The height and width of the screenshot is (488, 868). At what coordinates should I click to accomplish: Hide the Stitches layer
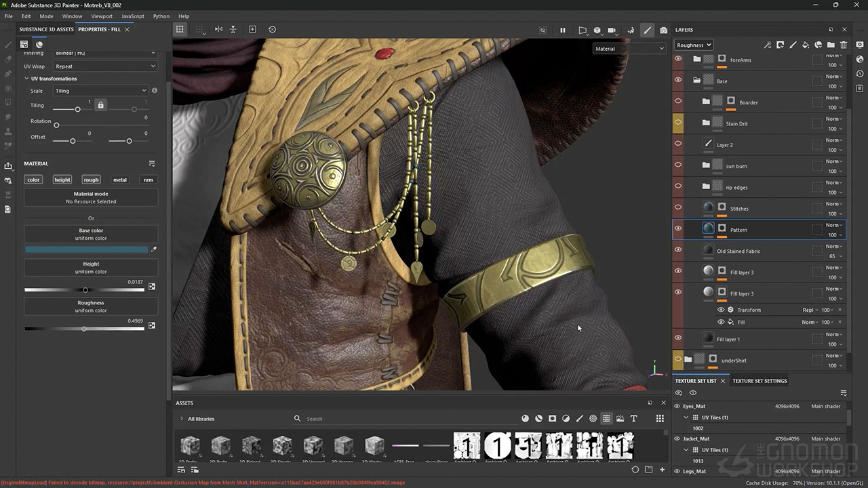(677, 207)
